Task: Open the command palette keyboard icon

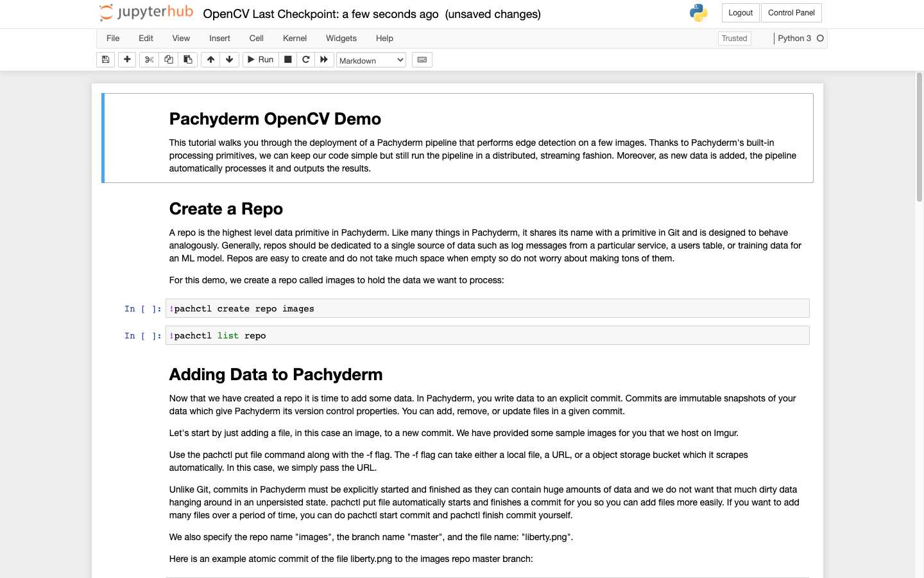Action: (x=422, y=60)
